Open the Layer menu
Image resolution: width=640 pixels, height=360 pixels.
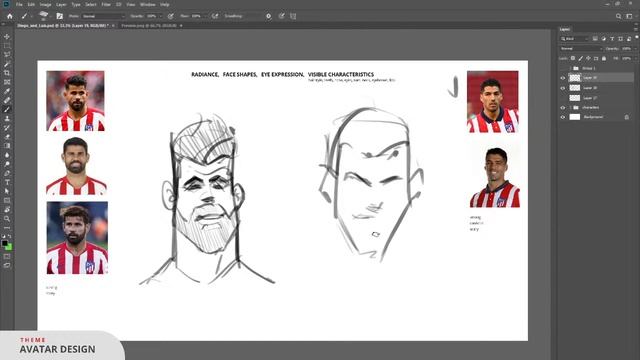coord(61,4)
